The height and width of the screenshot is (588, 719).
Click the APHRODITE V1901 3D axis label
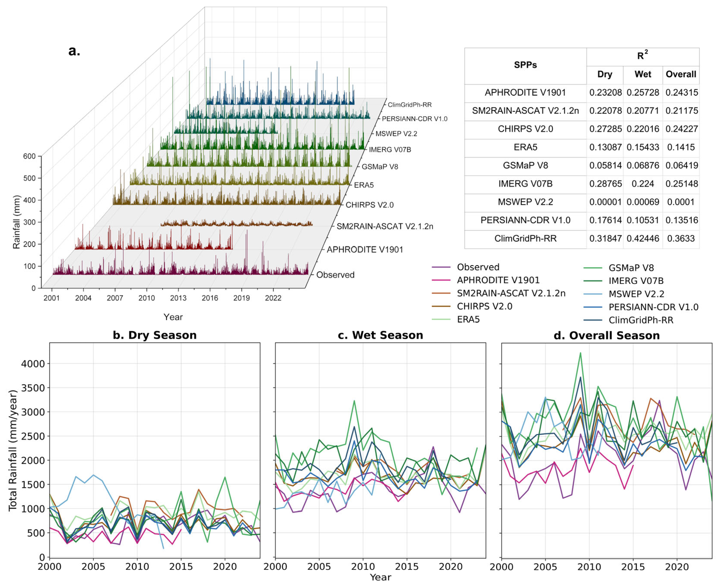point(365,250)
